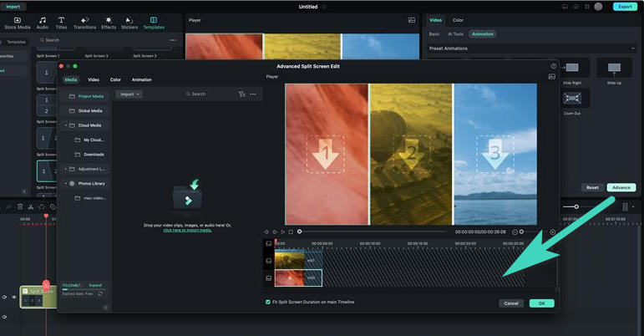Click main timeline zoom slider handle
This screenshot has width=644, height=336.
coord(576,206)
